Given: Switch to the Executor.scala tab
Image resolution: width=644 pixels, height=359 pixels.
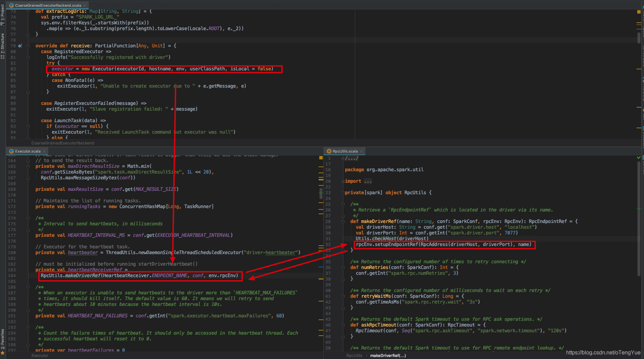Looking at the screenshot, I should coord(27,151).
